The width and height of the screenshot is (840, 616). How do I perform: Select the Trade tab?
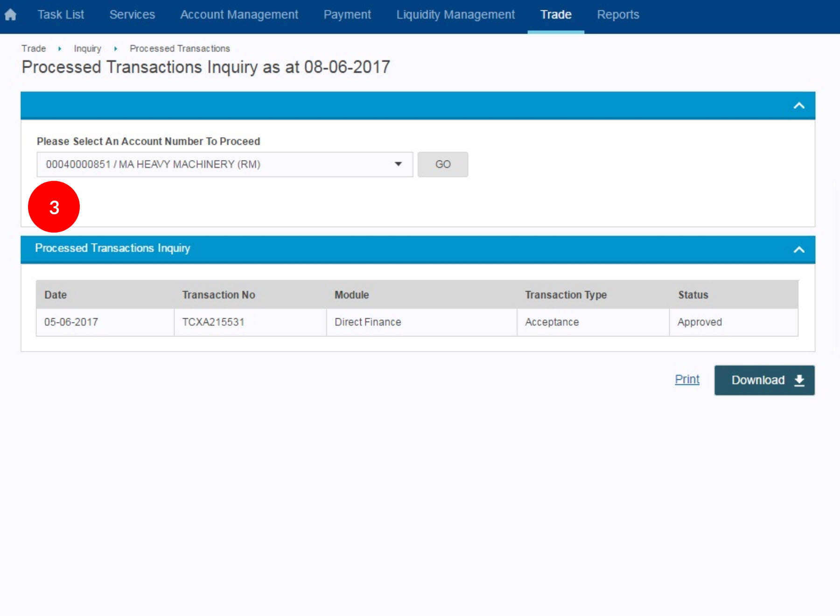556,15
